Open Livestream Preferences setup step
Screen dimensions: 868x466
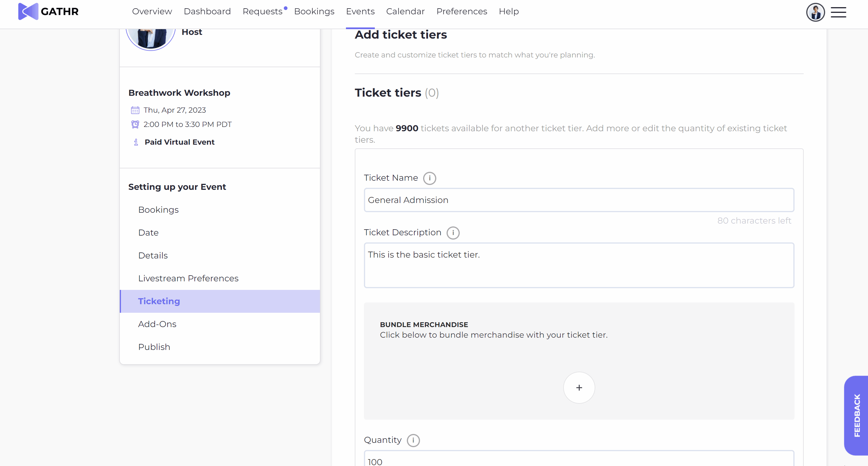[x=220, y=278]
